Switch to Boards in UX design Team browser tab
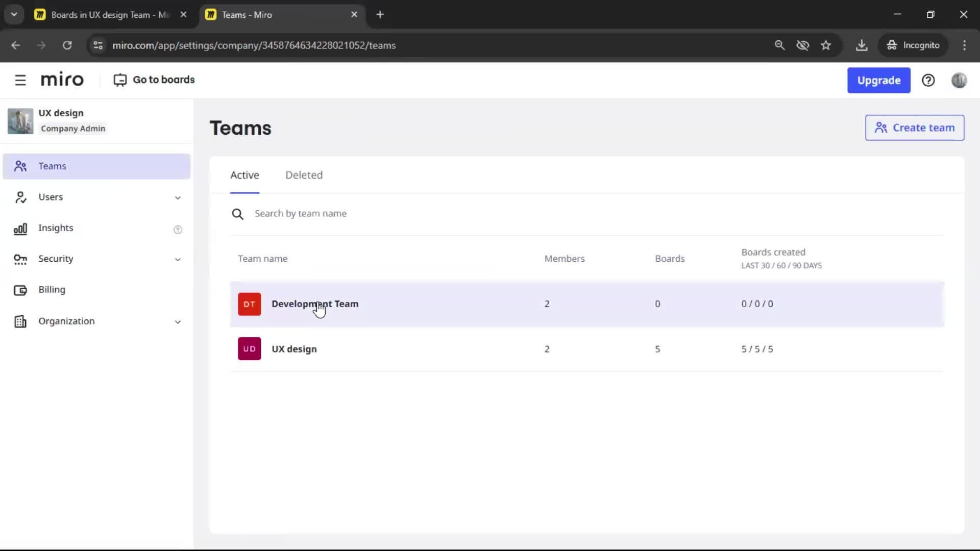This screenshot has width=980, height=551. tap(111, 15)
